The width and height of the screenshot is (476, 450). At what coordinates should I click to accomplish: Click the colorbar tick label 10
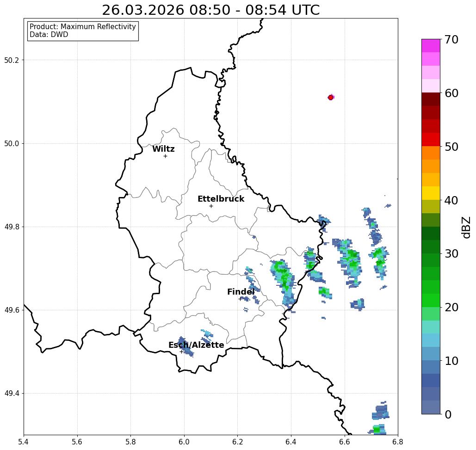[451, 361]
